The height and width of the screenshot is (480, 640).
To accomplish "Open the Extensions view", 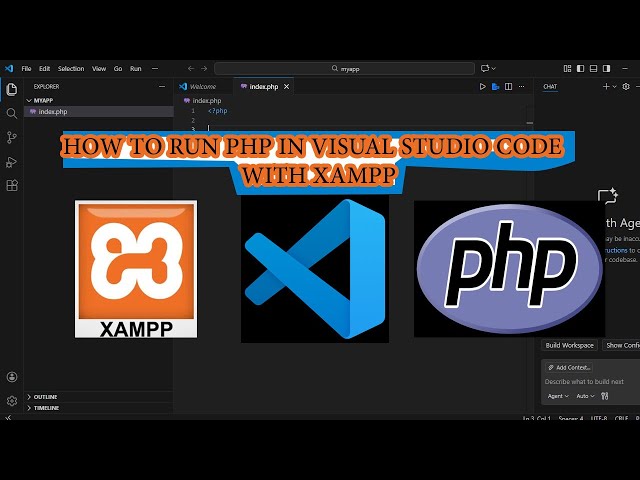I will click(12, 186).
